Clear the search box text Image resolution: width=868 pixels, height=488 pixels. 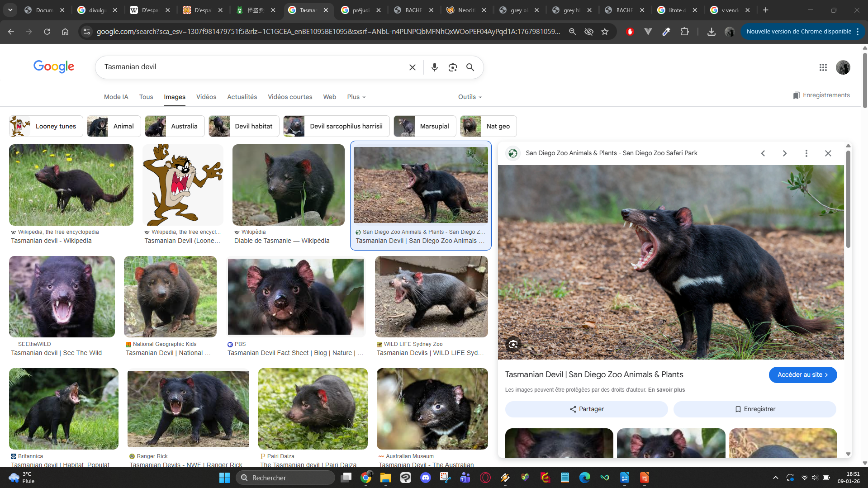(x=412, y=67)
